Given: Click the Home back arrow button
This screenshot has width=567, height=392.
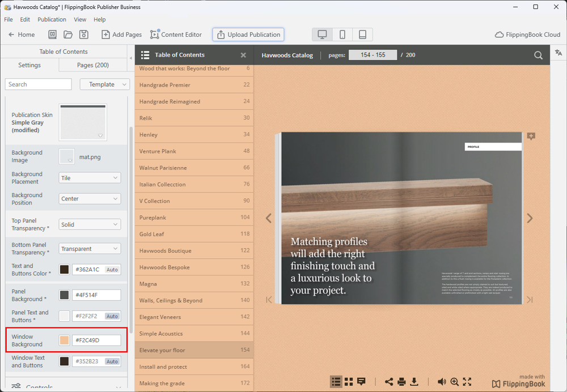Looking at the screenshot, I should coord(22,35).
